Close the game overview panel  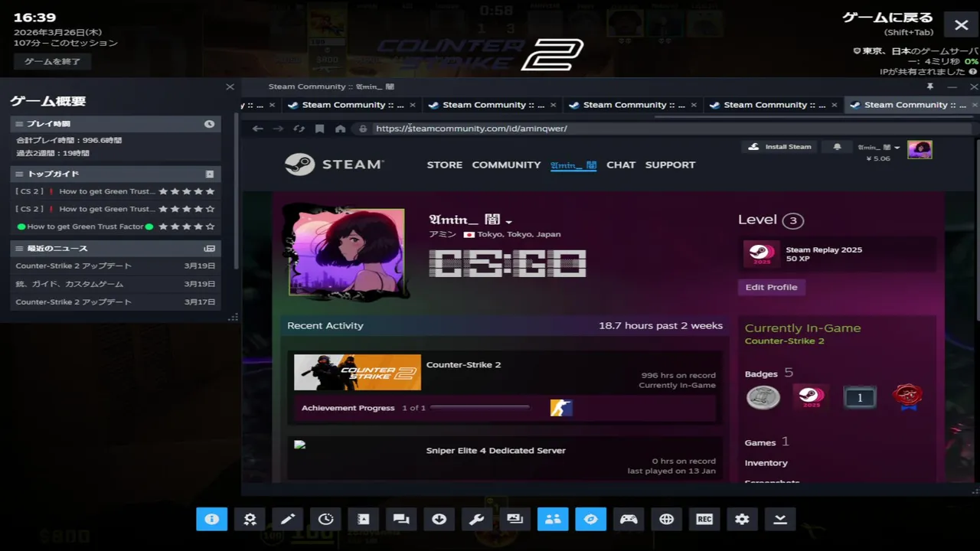click(x=230, y=87)
